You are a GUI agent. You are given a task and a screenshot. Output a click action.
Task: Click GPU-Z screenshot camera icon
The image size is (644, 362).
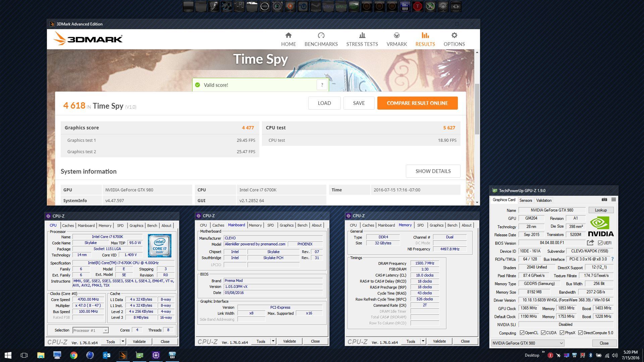[604, 199]
